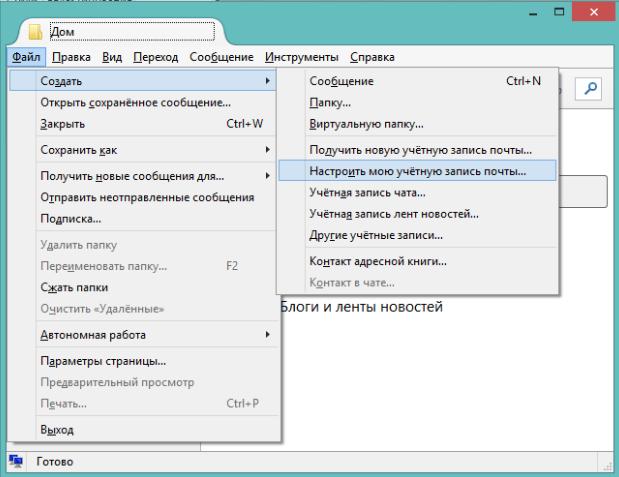Choose Сообщение from the Создать submenu
The height and width of the screenshot is (477, 619).
click(x=341, y=80)
